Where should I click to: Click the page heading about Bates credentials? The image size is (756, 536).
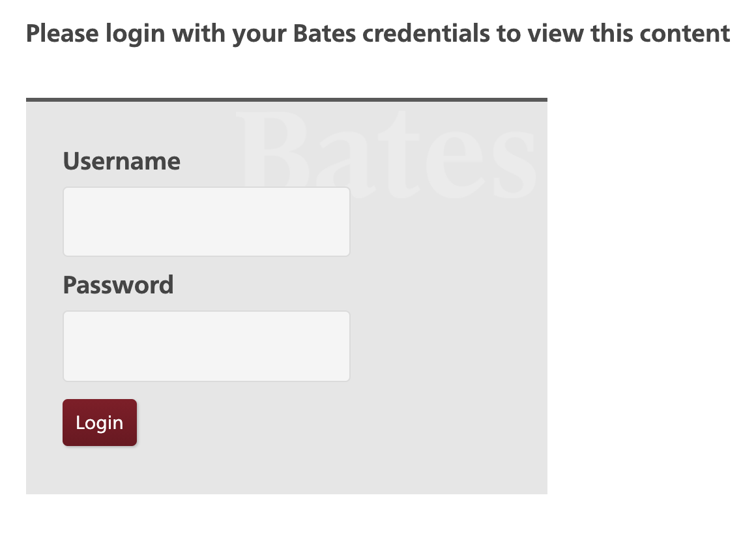(377, 33)
